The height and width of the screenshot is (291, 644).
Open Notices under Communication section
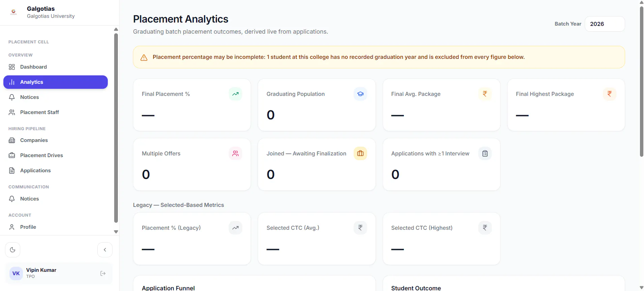tap(56, 199)
